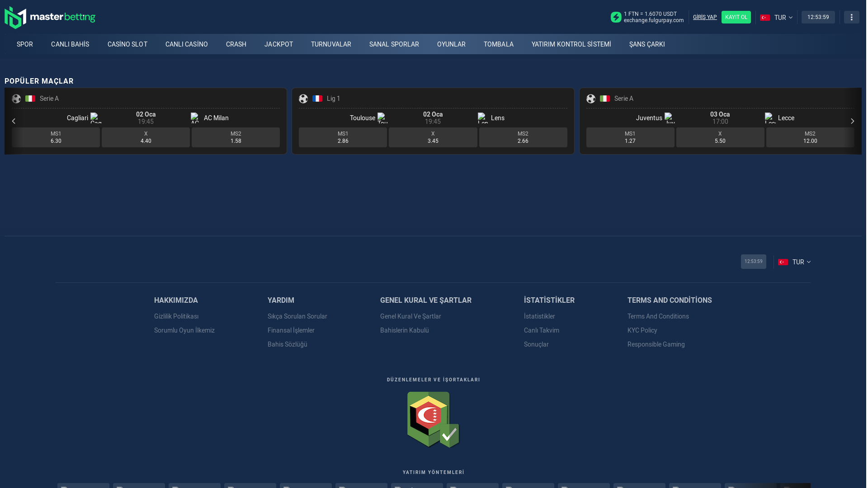Click the Lecce team logo
The image size is (868, 488).
[x=770, y=118]
